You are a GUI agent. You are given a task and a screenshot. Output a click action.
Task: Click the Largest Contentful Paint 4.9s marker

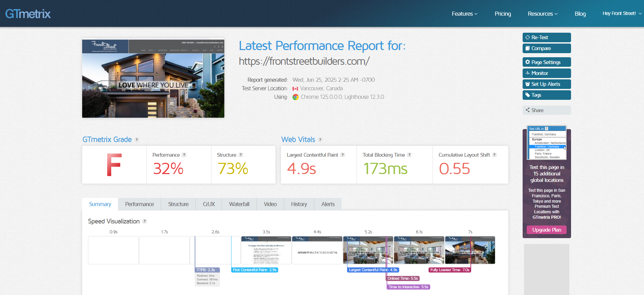pyautogui.click(x=373, y=270)
